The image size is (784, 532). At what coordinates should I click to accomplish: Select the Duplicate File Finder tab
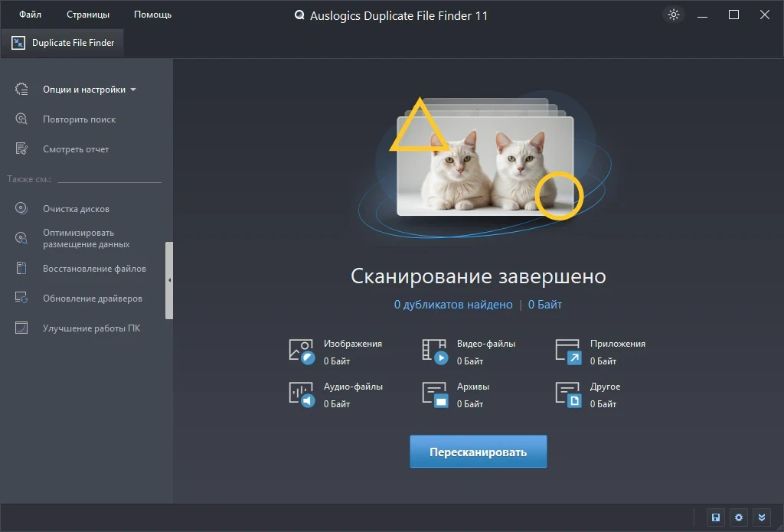click(x=63, y=43)
